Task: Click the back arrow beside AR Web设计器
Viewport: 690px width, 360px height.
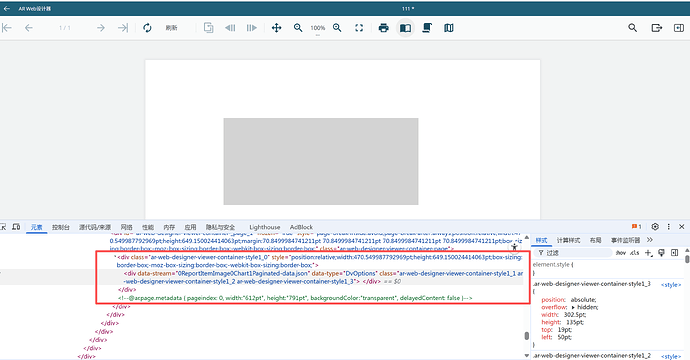Action: click(x=7, y=8)
